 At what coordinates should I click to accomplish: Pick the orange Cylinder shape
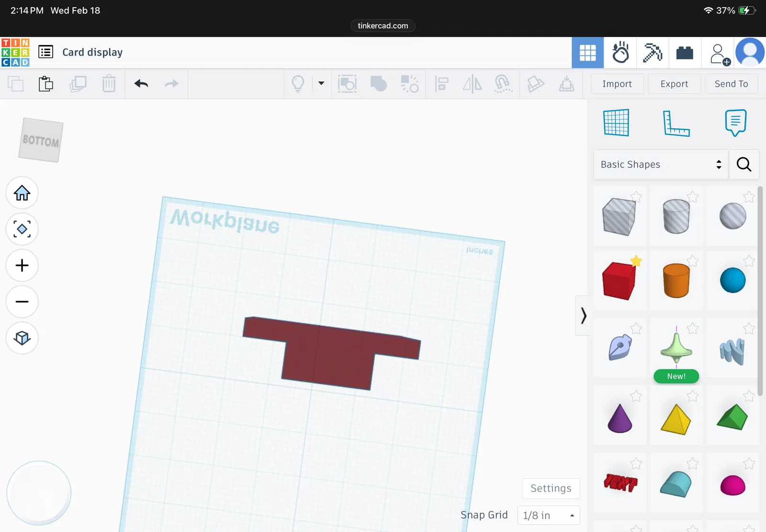(676, 281)
